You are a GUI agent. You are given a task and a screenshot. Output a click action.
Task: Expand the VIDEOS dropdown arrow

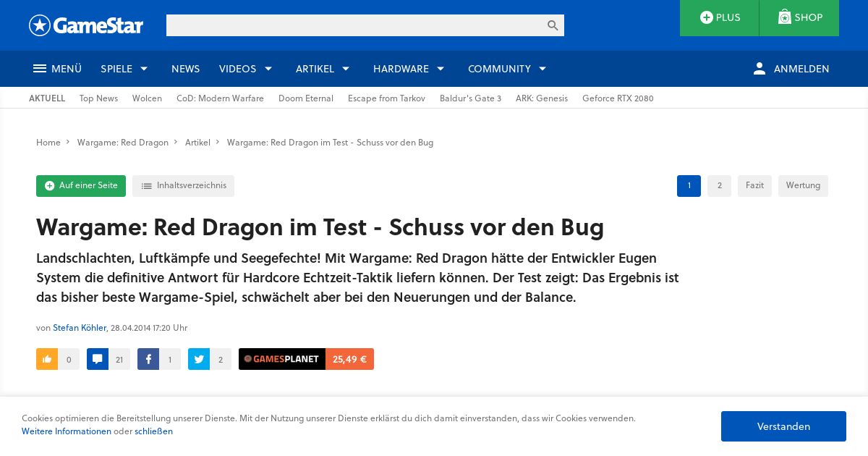[268, 69]
